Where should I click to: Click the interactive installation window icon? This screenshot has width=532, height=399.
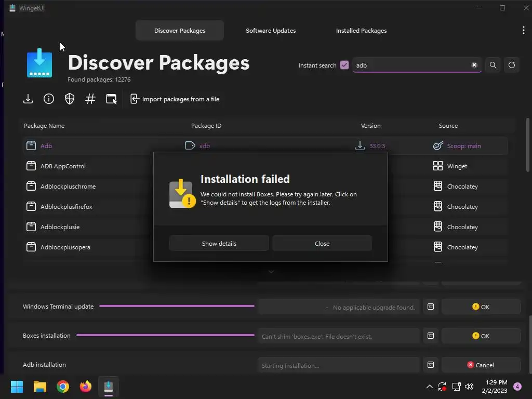pos(111,99)
